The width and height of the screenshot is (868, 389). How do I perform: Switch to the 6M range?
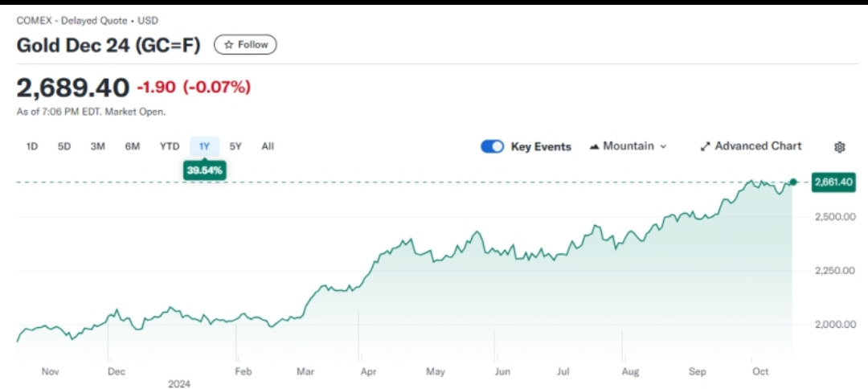click(x=133, y=146)
